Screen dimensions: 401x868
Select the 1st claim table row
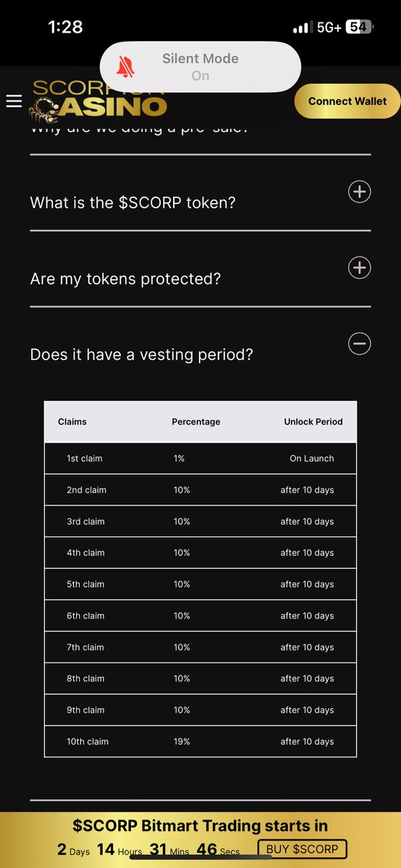[x=200, y=459]
